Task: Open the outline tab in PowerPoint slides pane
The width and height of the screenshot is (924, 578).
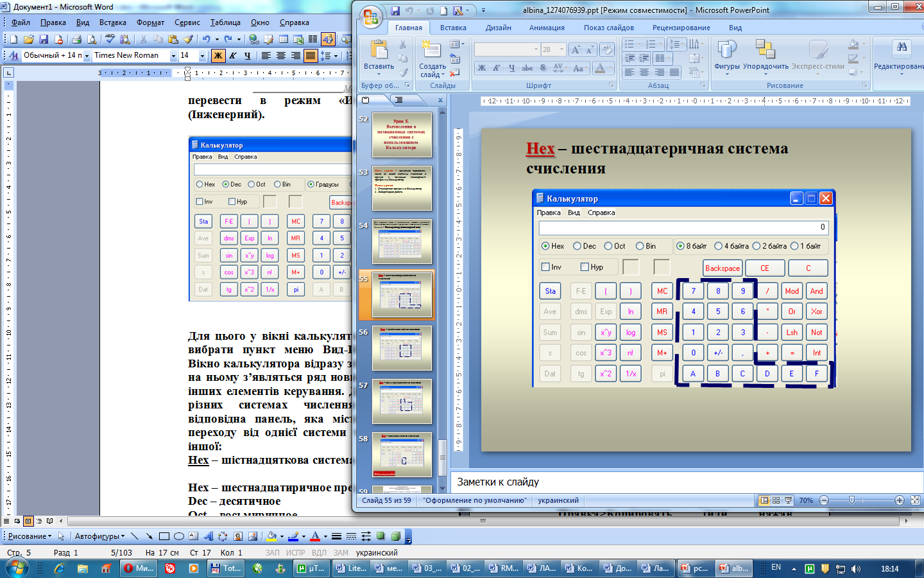Action: pyautogui.click(x=398, y=100)
